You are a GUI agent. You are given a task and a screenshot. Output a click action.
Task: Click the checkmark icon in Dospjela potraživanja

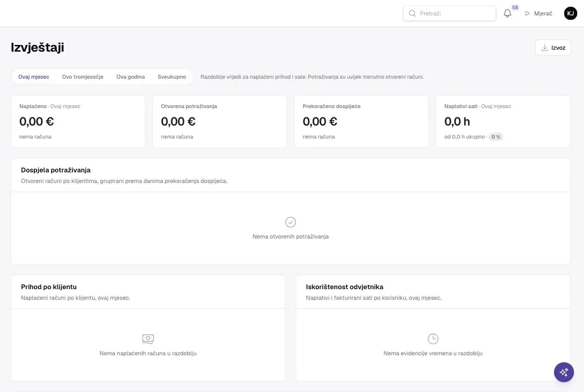tap(291, 222)
